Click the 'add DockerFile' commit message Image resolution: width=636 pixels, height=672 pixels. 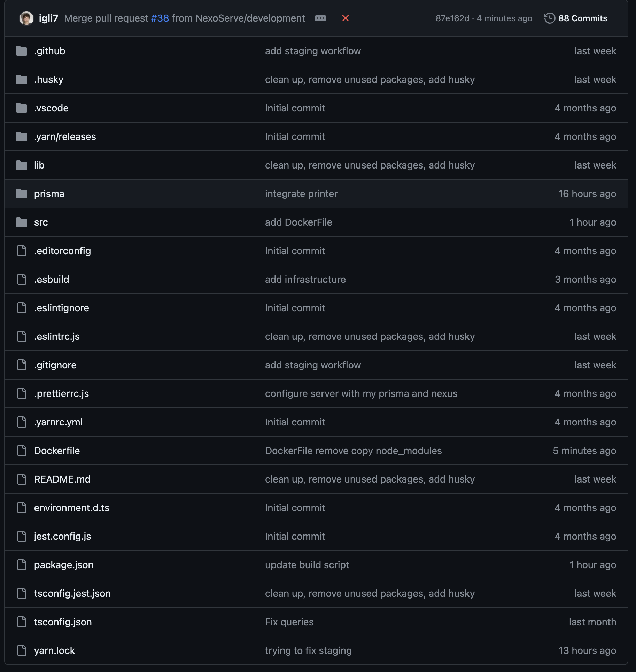pos(298,222)
